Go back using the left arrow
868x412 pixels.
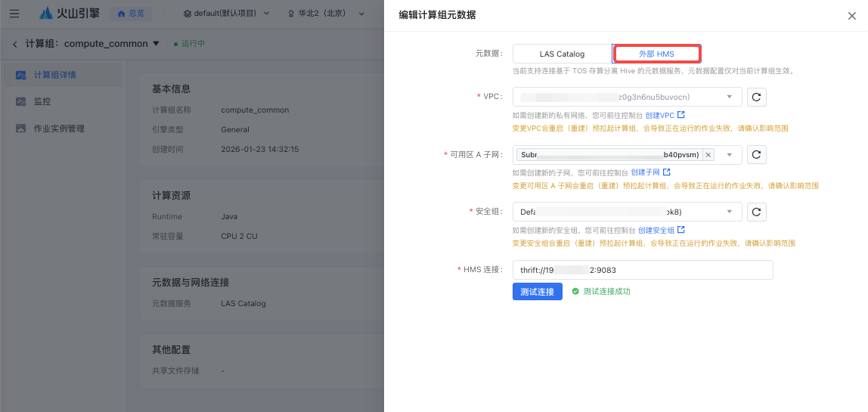[14, 44]
